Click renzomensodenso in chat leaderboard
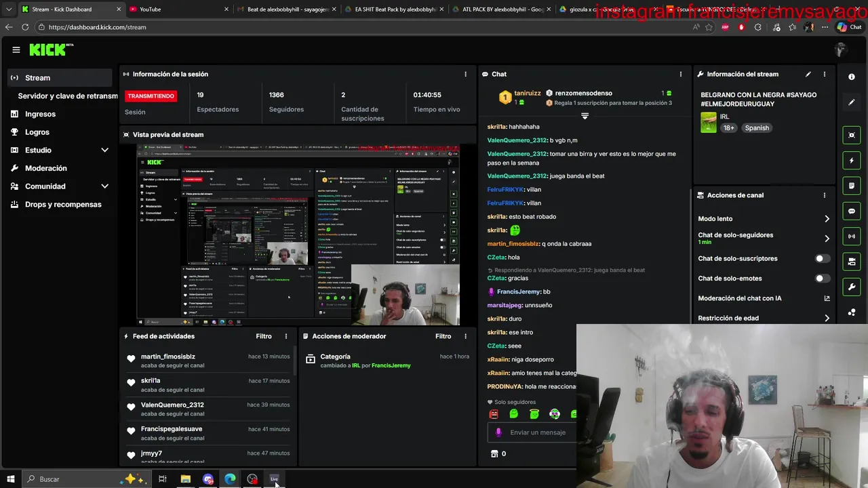The width and height of the screenshot is (868, 488). 583,94
